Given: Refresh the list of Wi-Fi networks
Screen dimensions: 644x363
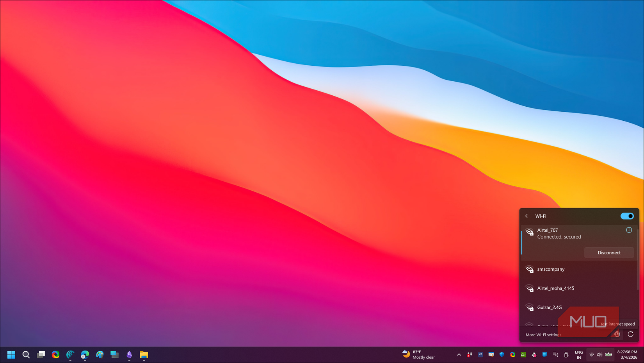Looking at the screenshot, I should 631,334.
